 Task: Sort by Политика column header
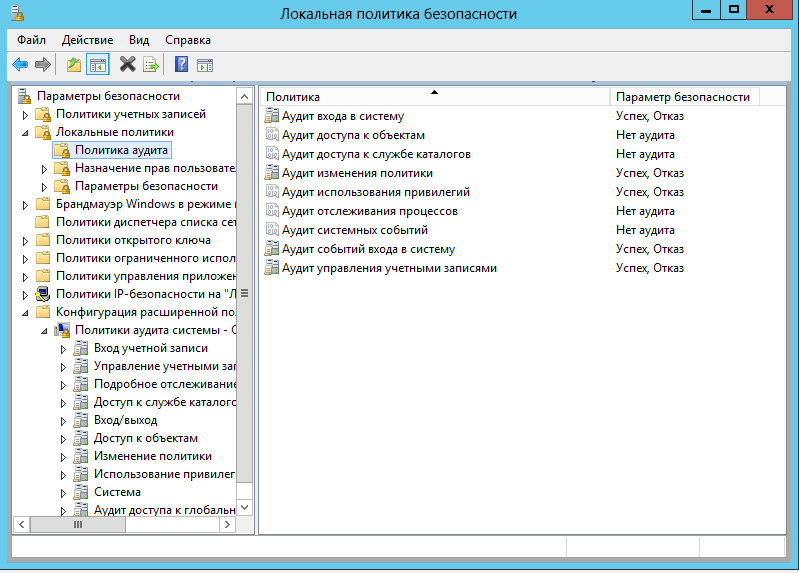point(435,97)
